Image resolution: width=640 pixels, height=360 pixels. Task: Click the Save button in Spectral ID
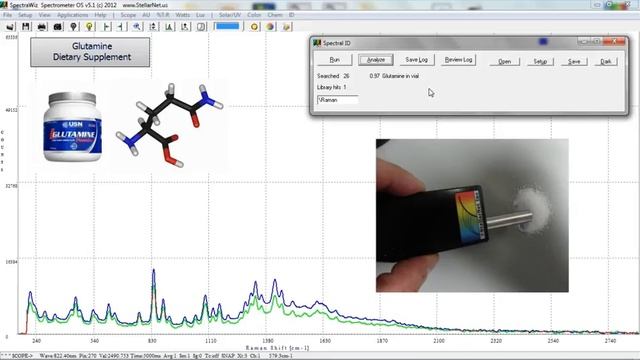[574, 61]
